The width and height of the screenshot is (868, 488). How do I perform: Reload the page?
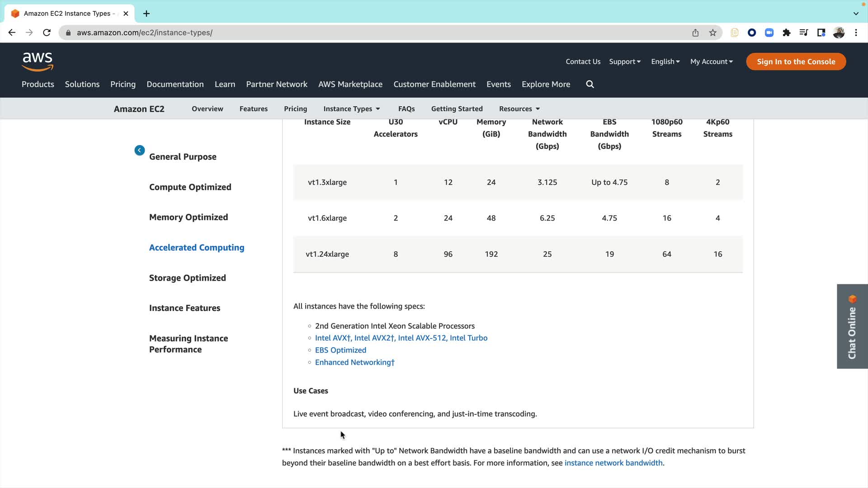(x=47, y=33)
